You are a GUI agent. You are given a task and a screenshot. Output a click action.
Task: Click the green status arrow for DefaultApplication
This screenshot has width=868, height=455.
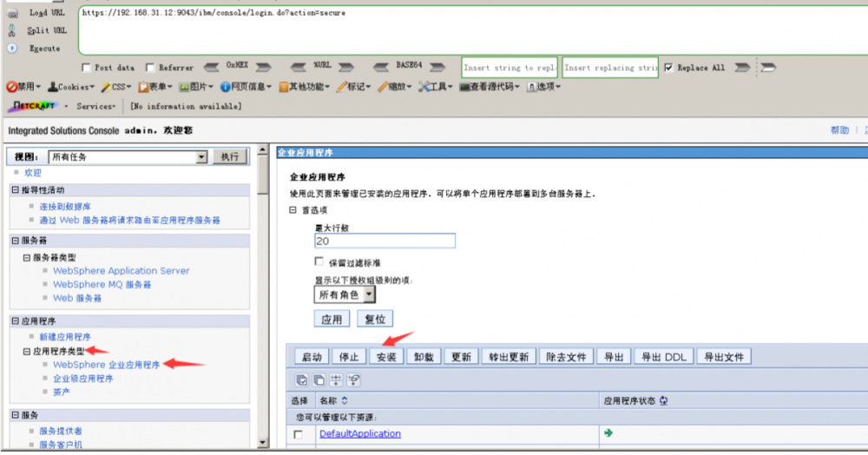(x=608, y=433)
